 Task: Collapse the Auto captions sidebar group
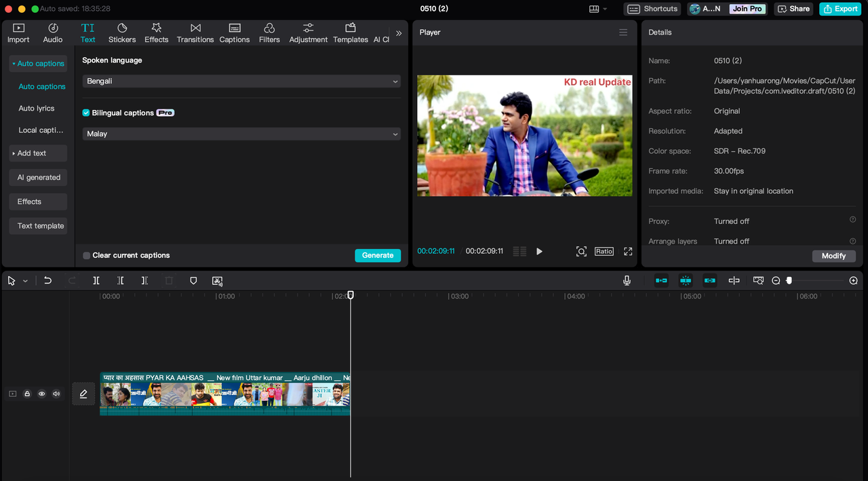[38, 64]
